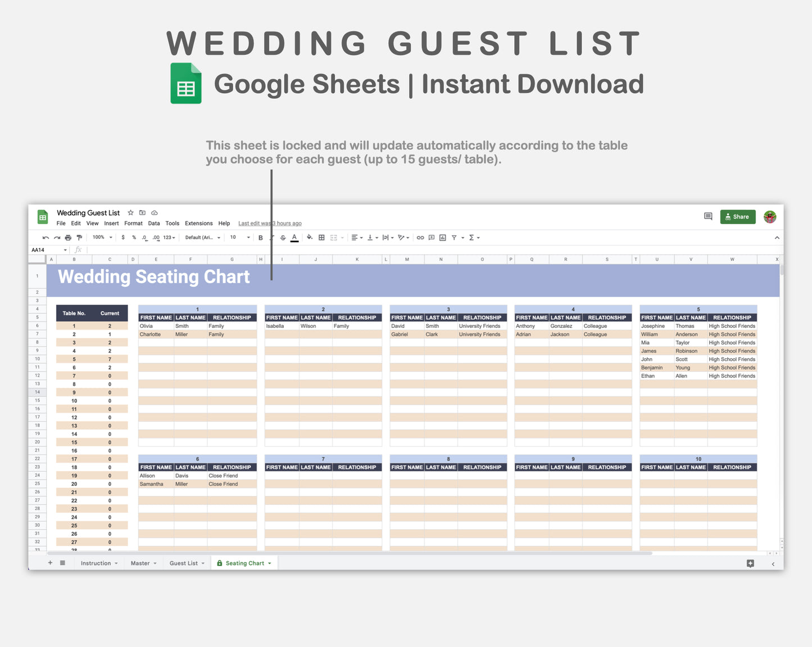Switch to the Guest List tab

click(183, 563)
